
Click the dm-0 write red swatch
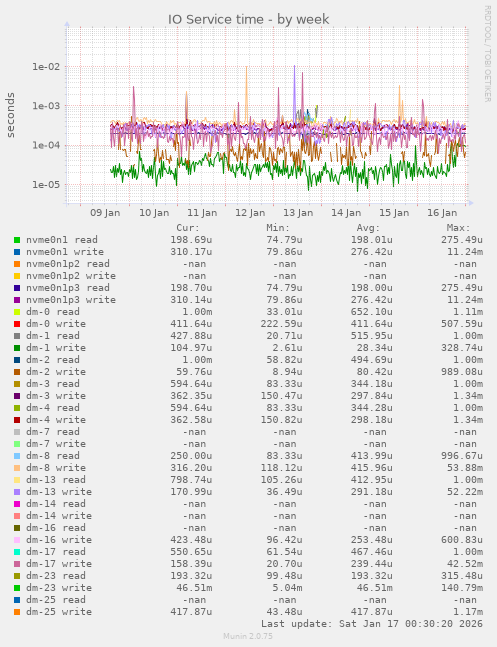[17, 324]
